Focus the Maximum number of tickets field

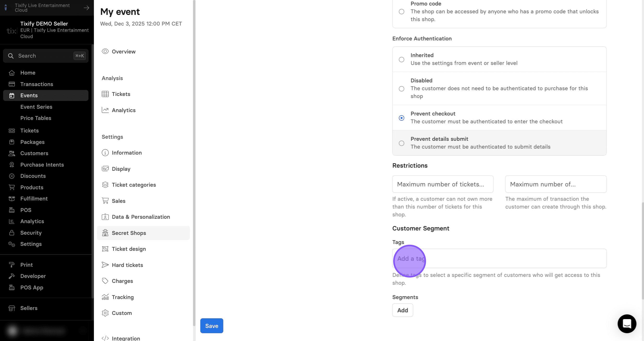443,184
